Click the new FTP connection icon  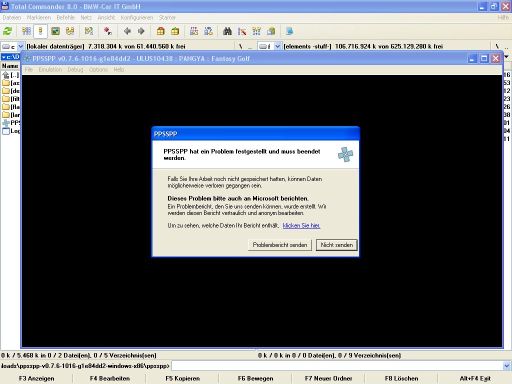click(x=208, y=31)
